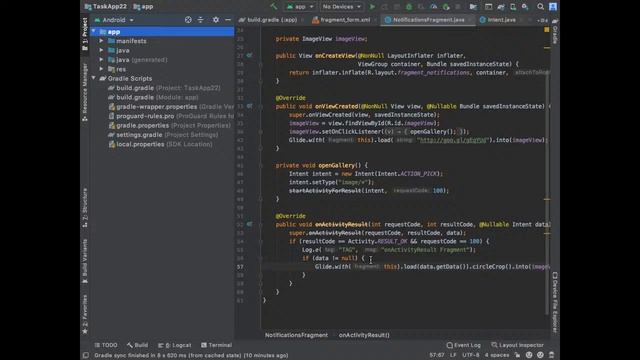Toggle the Z: Structure tool window
The image size is (640, 360).
coord(85,208)
